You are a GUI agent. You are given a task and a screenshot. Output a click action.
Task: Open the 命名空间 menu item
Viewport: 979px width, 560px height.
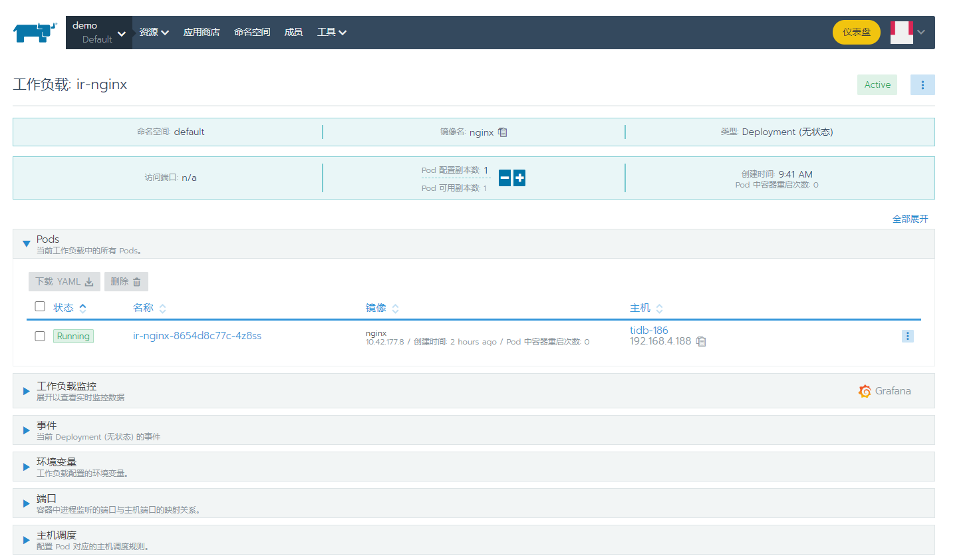coord(252,32)
